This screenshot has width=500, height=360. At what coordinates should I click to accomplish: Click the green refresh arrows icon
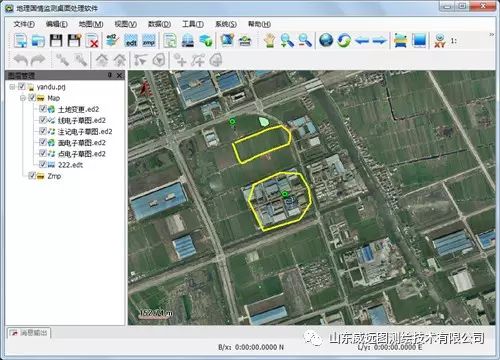(x=344, y=41)
